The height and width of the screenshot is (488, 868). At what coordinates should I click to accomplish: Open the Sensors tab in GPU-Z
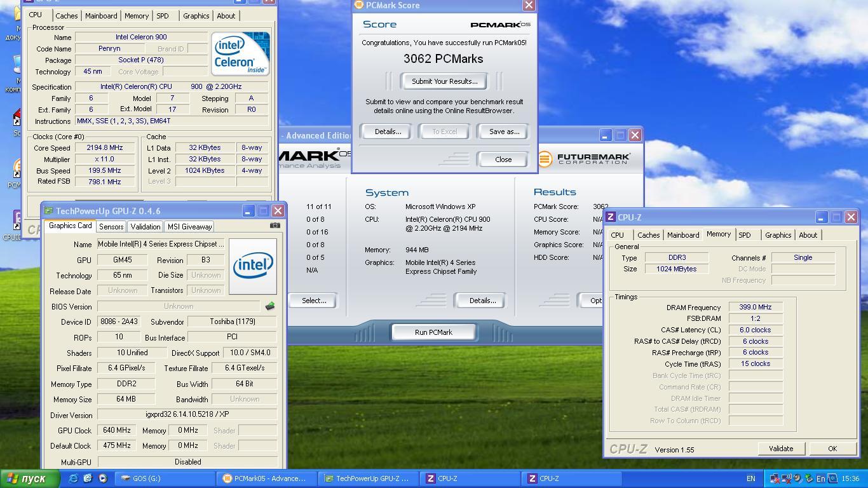111,227
